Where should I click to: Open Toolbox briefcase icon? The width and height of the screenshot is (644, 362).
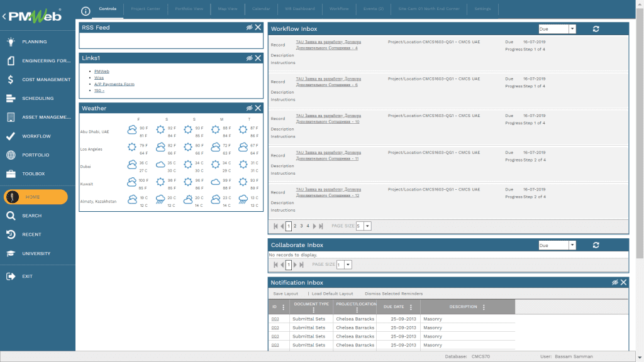tap(11, 174)
